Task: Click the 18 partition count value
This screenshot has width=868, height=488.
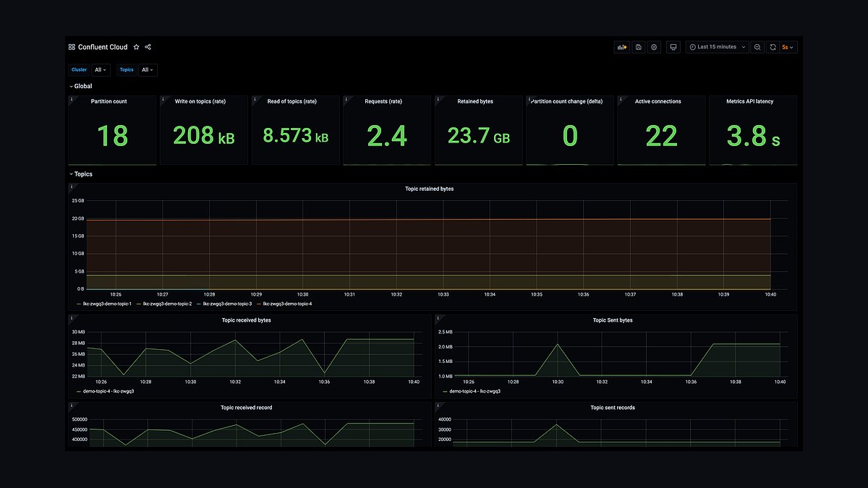Action: click(x=112, y=136)
